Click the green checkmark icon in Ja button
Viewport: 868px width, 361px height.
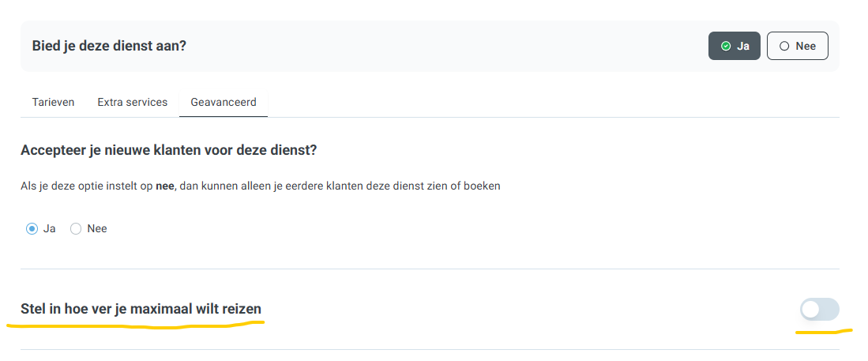coord(726,46)
